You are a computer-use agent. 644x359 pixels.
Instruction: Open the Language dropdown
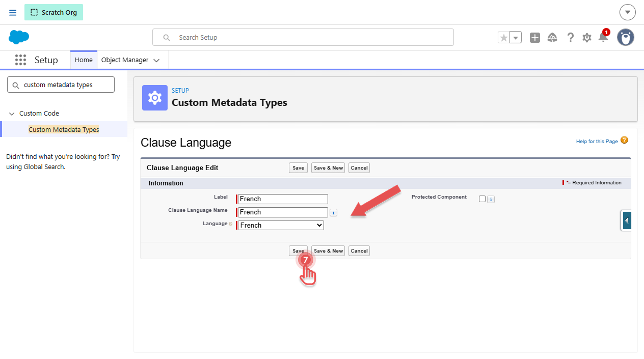coord(281,225)
